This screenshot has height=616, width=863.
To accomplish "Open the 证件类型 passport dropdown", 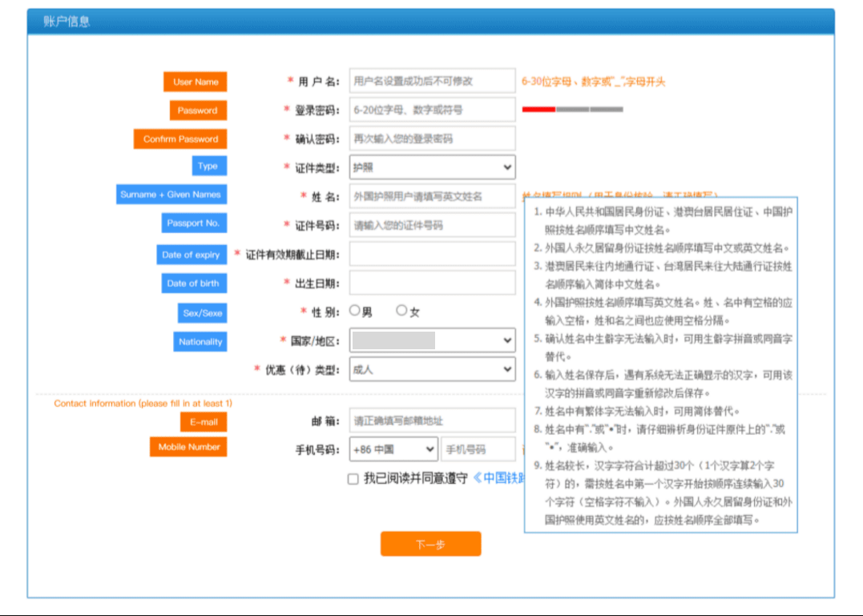I will click(432, 167).
